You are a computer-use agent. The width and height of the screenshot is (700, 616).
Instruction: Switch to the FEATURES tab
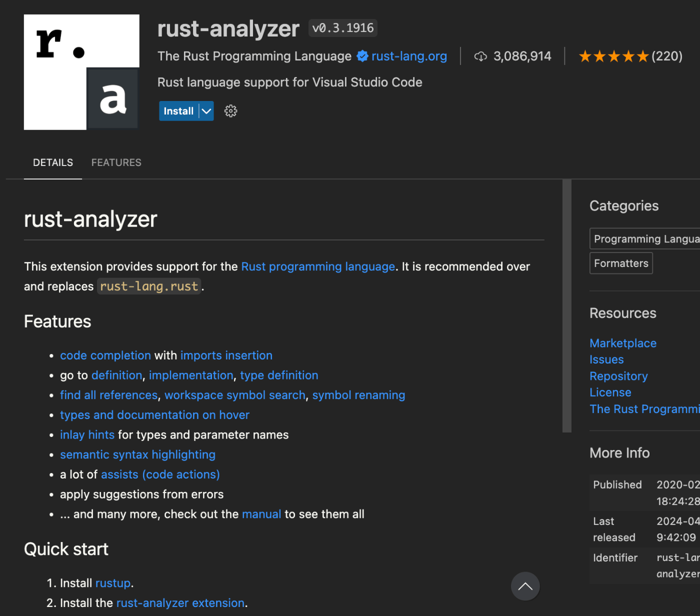tap(116, 162)
